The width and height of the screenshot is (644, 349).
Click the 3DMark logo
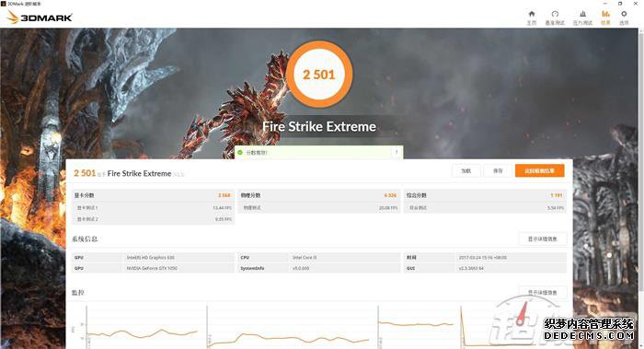[x=40, y=17]
